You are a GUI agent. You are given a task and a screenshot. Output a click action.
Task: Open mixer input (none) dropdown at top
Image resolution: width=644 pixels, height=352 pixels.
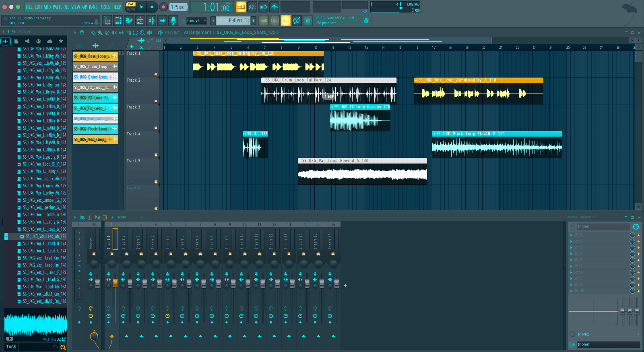(x=603, y=227)
